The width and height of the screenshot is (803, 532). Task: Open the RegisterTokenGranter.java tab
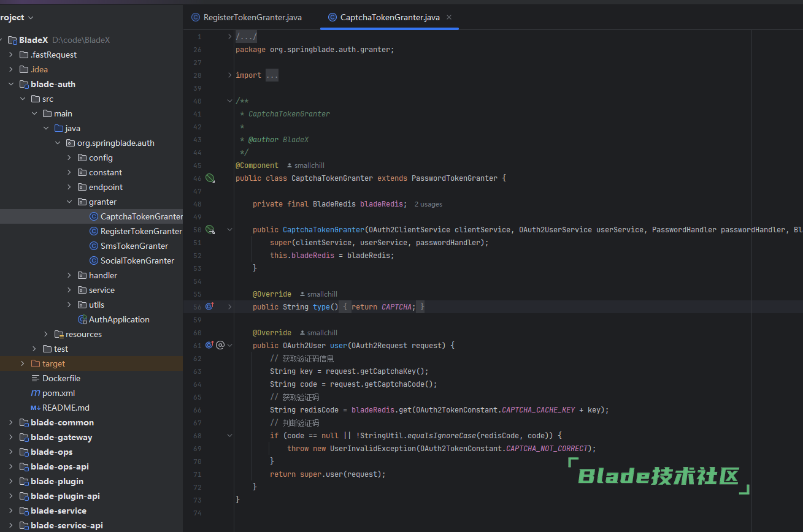[x=246, y=17]
